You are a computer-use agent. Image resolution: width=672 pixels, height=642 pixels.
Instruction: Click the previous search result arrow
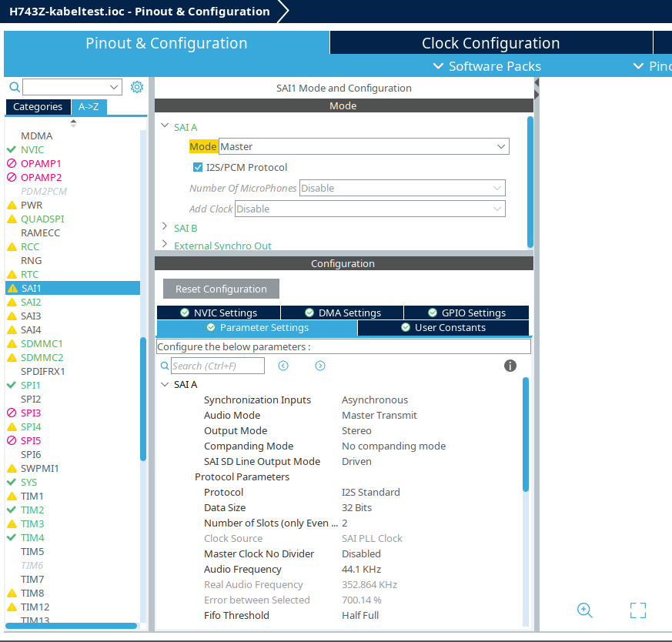click(x=283, y=366)
